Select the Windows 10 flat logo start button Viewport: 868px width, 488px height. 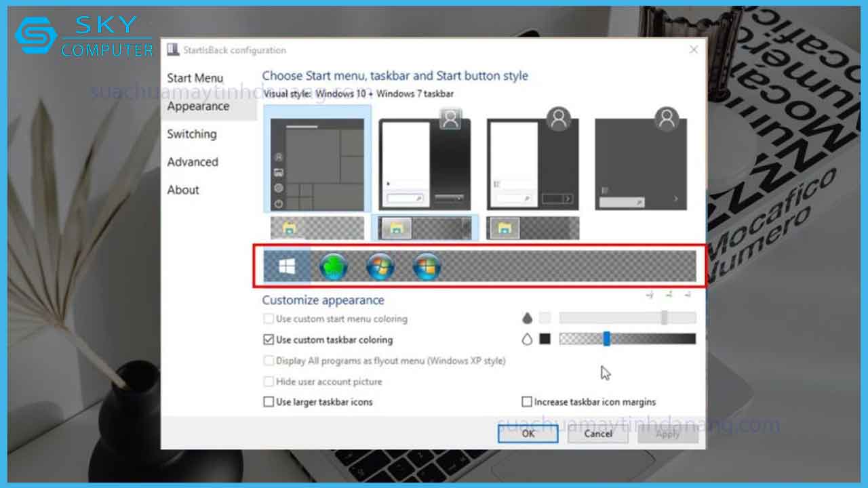point(287,266)
